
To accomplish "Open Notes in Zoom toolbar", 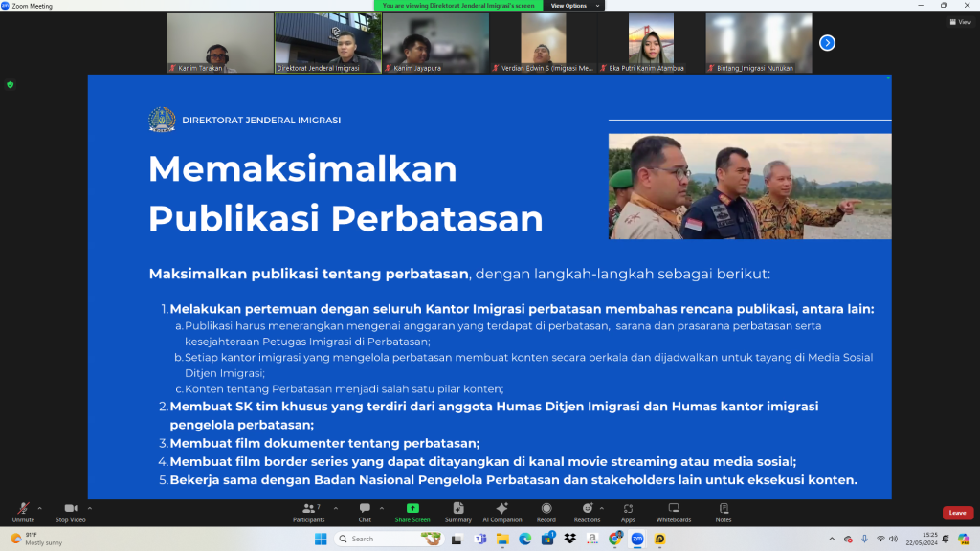I will tap(724, 513).
